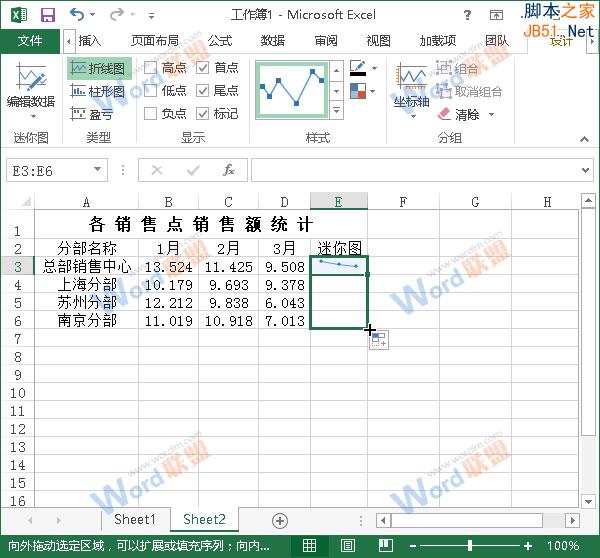Expand the formula bar chevron
Viewport: 600px width, 558px height.
[x=585, y=170]
